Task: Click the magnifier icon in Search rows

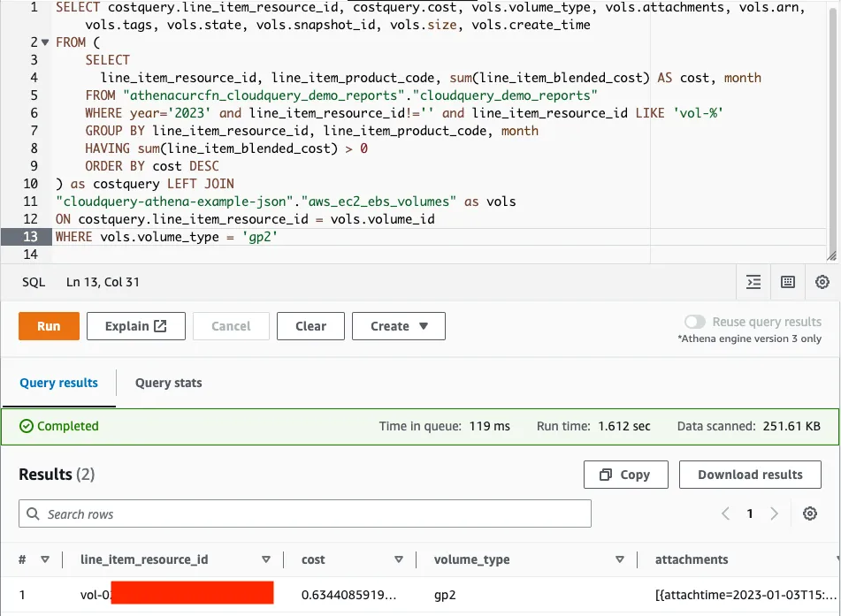Action: [33, 513]
